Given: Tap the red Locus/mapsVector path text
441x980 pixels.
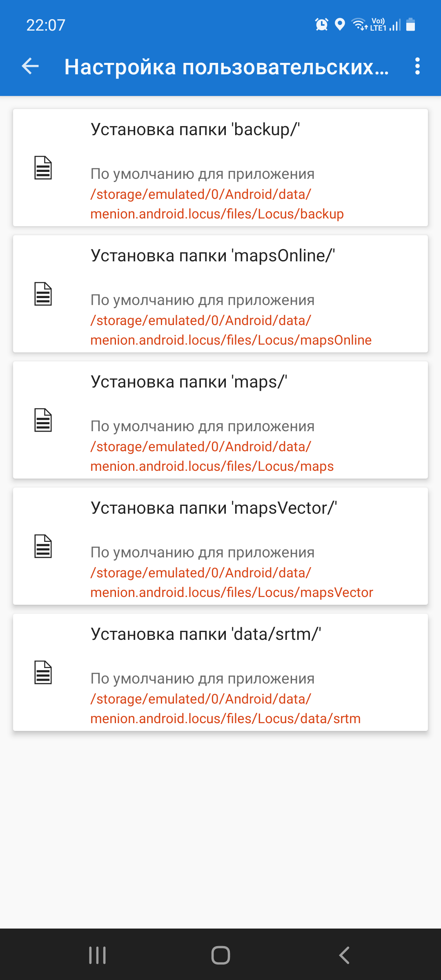Looking at the screenshot, I should coord(232,583).
